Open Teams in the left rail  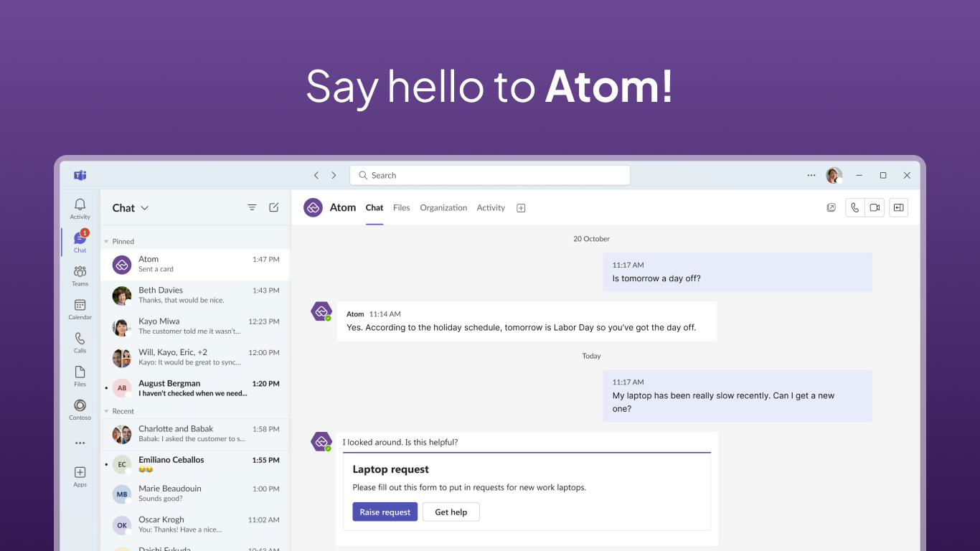click(80, 275)
